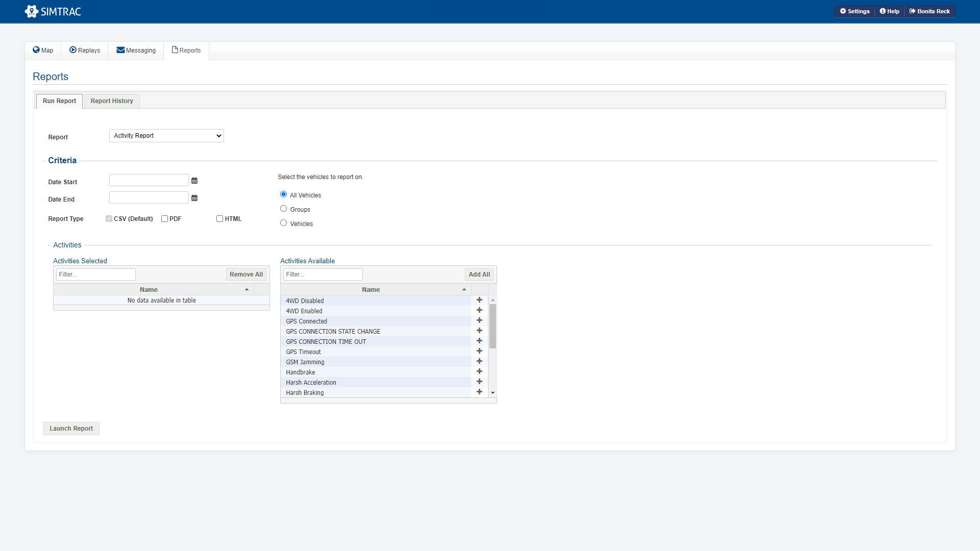The width and height of the screenshot is (980, 551).
Task: Click the SIMTRAC logo
Action: pos(53,11)
